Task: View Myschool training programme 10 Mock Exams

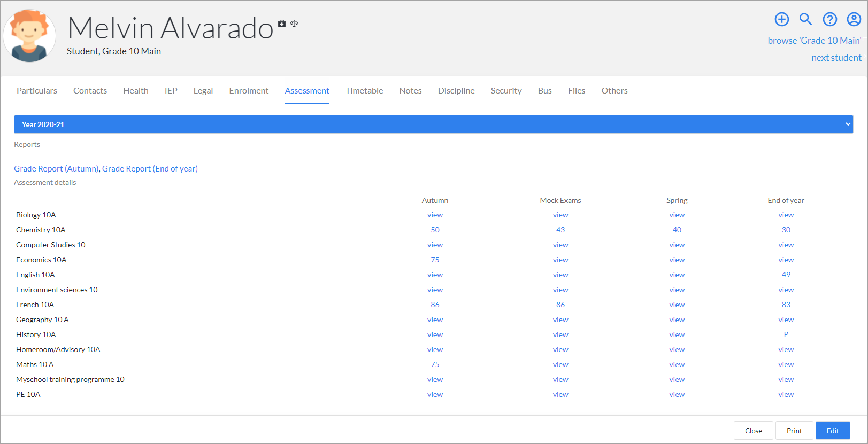Action: pyautogui.click(x=560, y=379)
